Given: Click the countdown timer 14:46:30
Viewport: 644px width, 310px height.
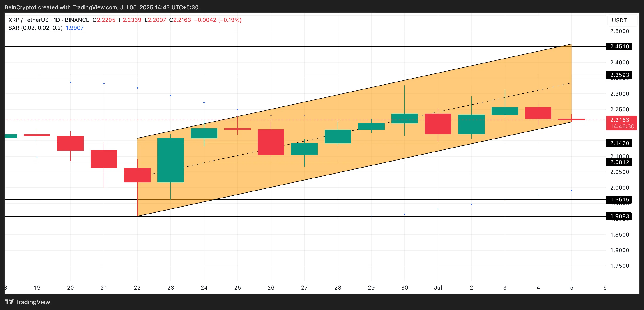Looking at the screenshot, I should click(x=620, y=127).
